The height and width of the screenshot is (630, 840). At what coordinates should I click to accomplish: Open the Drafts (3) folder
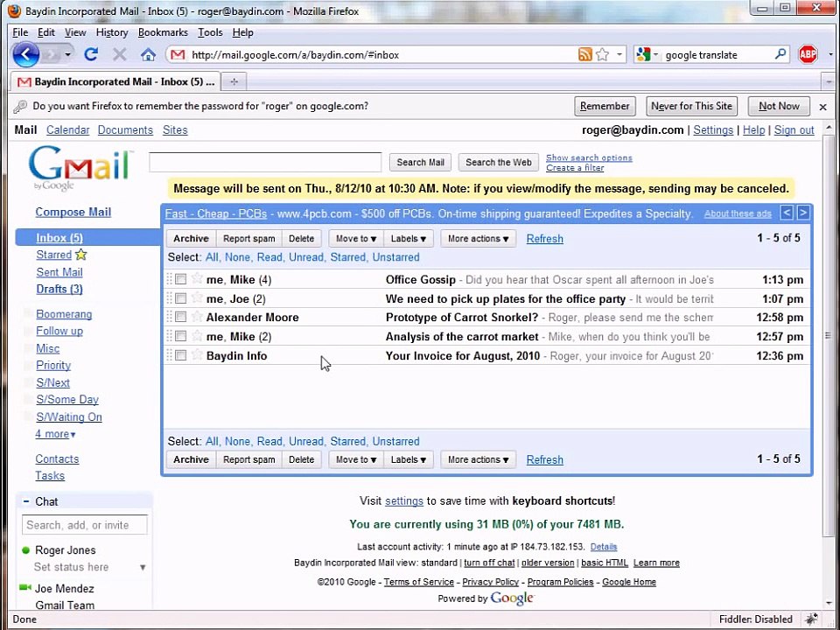pyautogui.click(x=59, y=290)
